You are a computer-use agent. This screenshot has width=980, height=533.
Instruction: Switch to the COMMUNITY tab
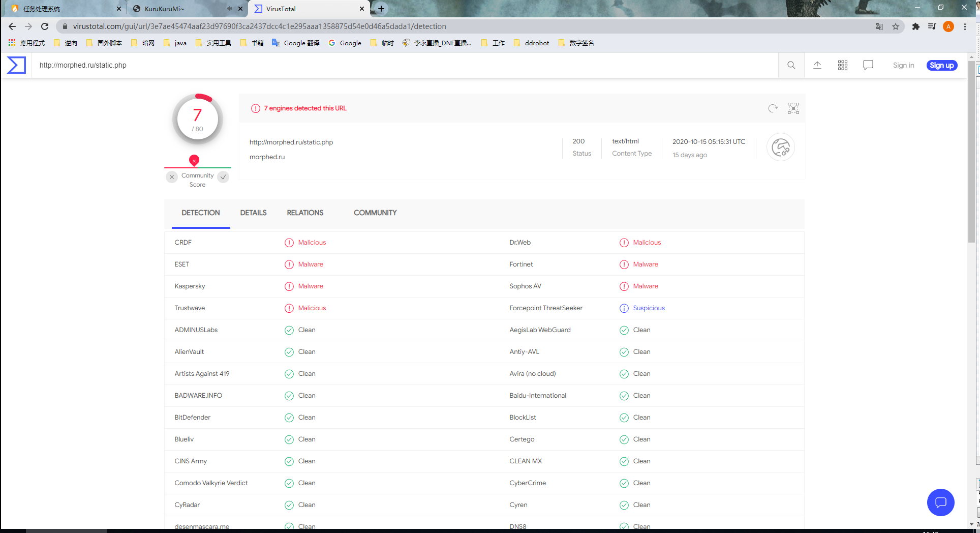coord(375,213)
